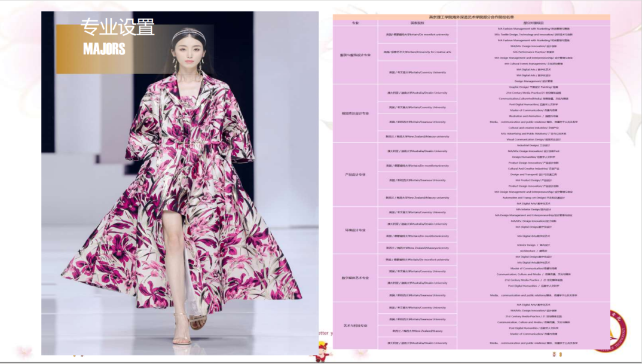Viewport: 642px width, 364px height.
Task: Select the 艺术与科技专业 major cell
Action: coord(355,326)
